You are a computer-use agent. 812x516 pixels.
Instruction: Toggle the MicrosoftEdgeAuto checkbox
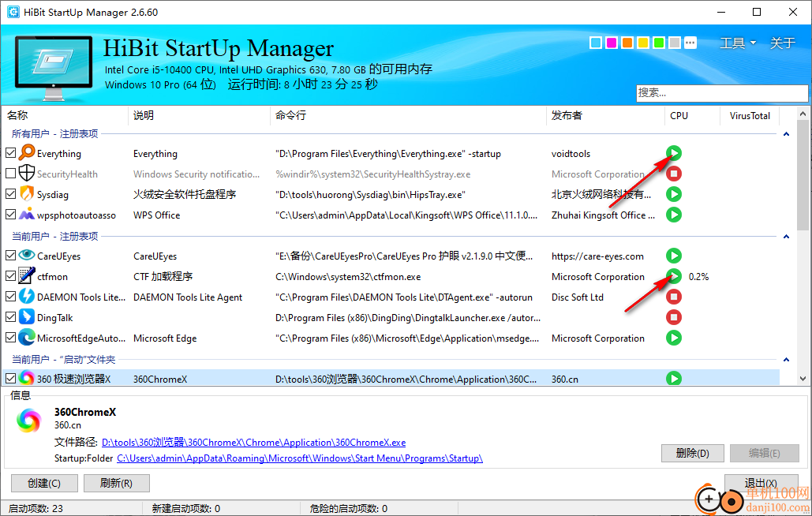coord(10,338)
